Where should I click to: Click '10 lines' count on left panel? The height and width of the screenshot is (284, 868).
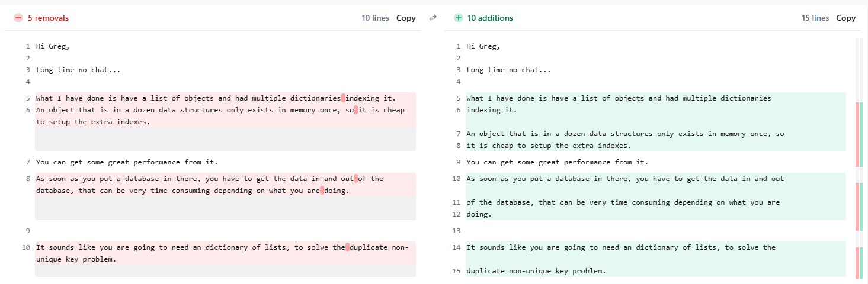pos(376,18)
